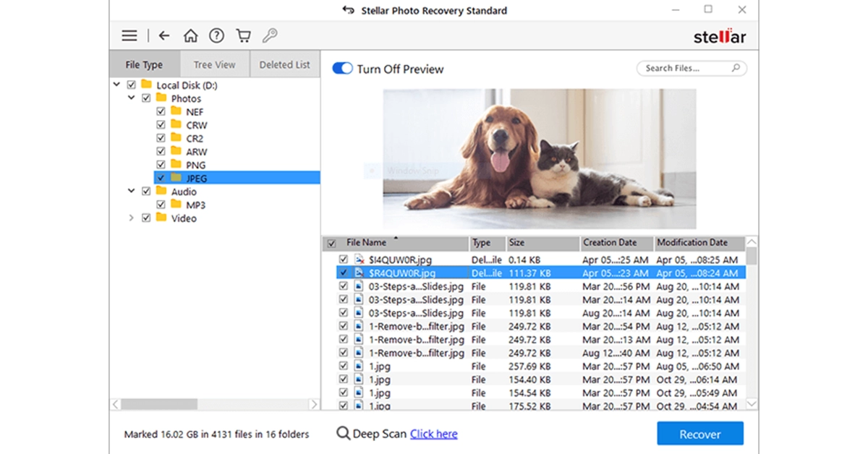This screenshot has height=454, width=868.
Task: Uncheck the $I4QUW0R.jpg file checkbox
Action: point(344,260)
